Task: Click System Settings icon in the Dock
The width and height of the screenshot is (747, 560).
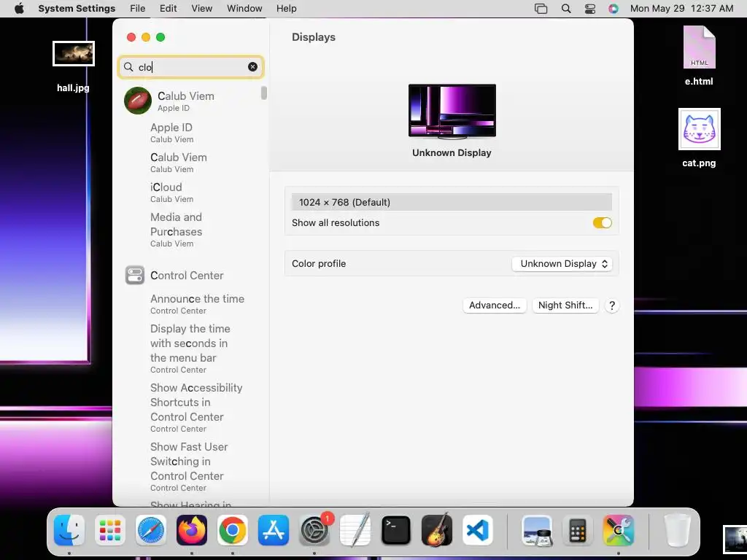Action: point(314,530)
